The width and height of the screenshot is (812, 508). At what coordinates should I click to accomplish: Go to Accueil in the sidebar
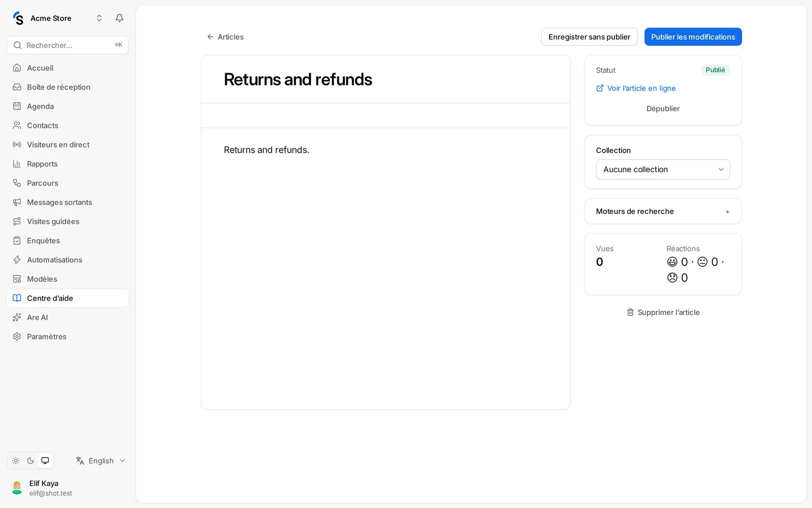coord(67,68)
